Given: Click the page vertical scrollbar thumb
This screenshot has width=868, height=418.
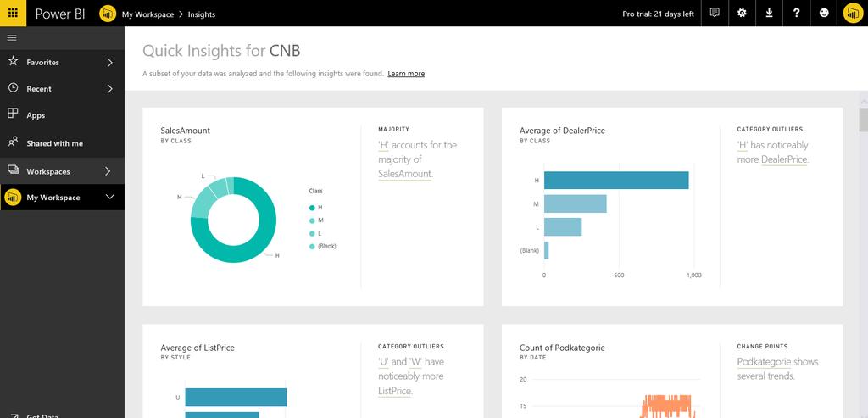Looking at the screenshot, I should click(x=863, y=120).
